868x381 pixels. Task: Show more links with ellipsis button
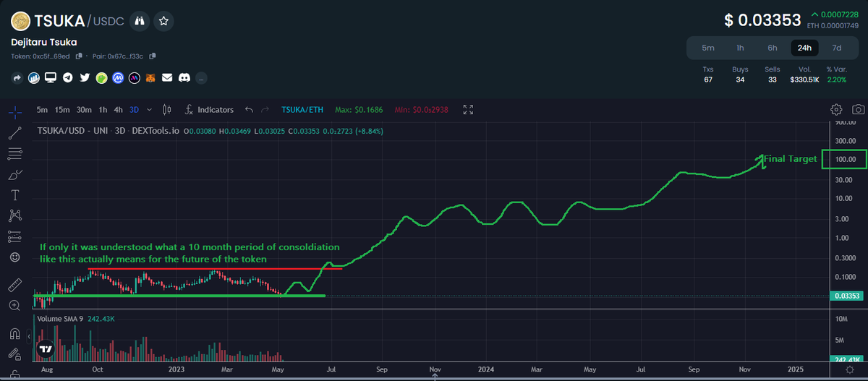tap(201, 77)
